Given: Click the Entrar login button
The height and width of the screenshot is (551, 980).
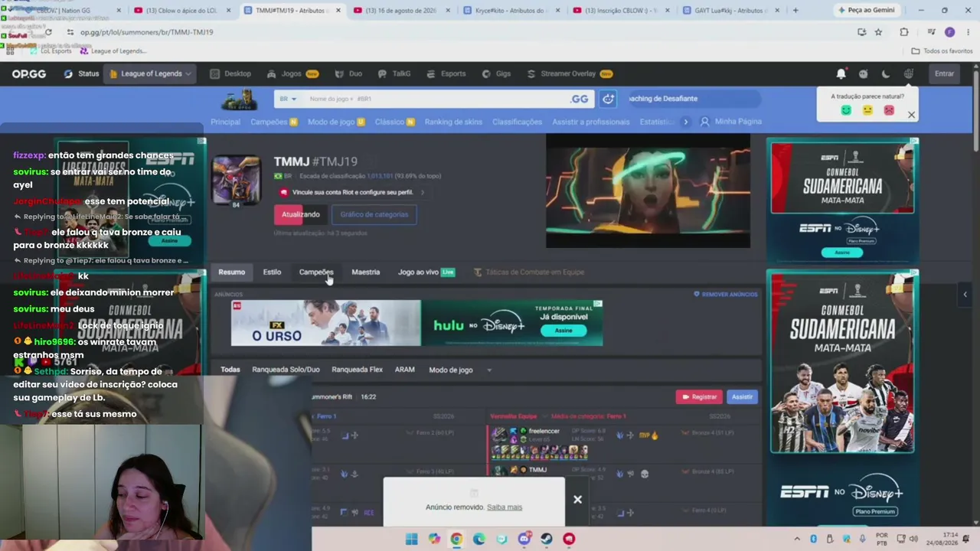Looking at the screenshot, I should [x=944, y=73].
